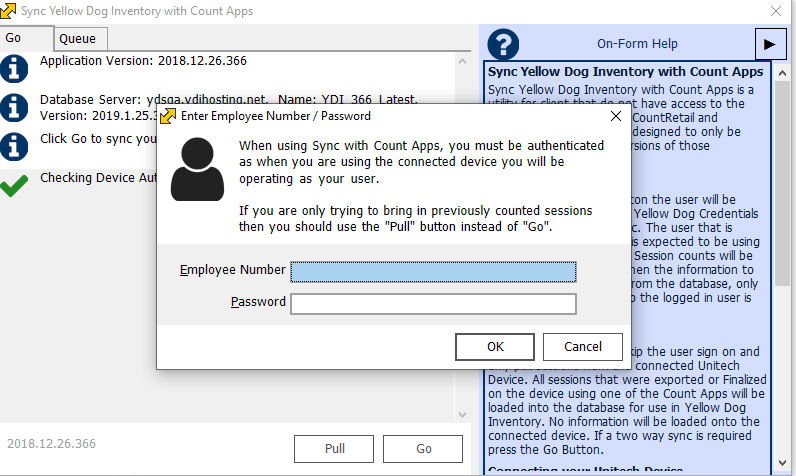Collapse help panel with arrow button

769,44
